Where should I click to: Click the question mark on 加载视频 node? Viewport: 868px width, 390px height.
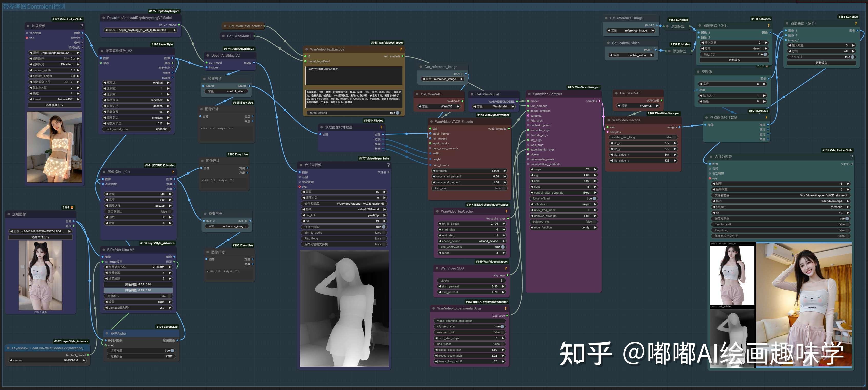(81, 26)
